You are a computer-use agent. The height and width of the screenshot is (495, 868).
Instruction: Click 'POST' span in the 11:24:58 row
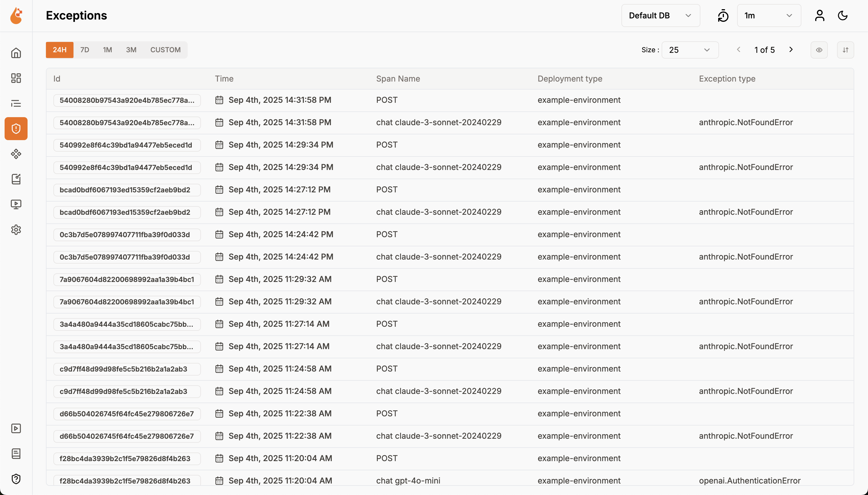coord(387,369)
